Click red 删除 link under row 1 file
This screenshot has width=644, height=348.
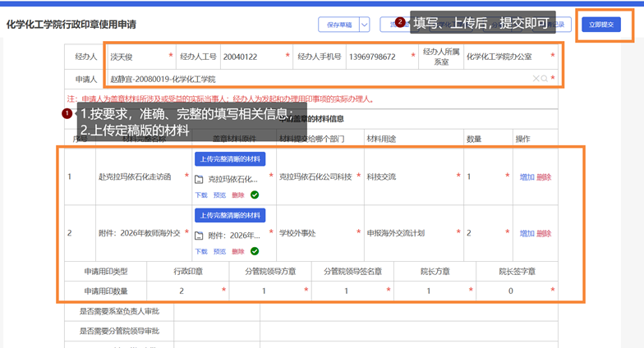point(238,195)
